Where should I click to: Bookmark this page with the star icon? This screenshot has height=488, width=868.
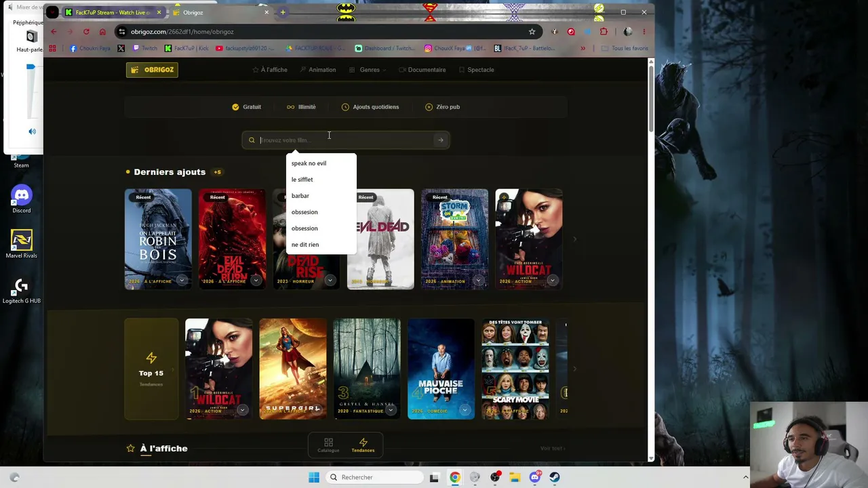[x=532, y=32]
